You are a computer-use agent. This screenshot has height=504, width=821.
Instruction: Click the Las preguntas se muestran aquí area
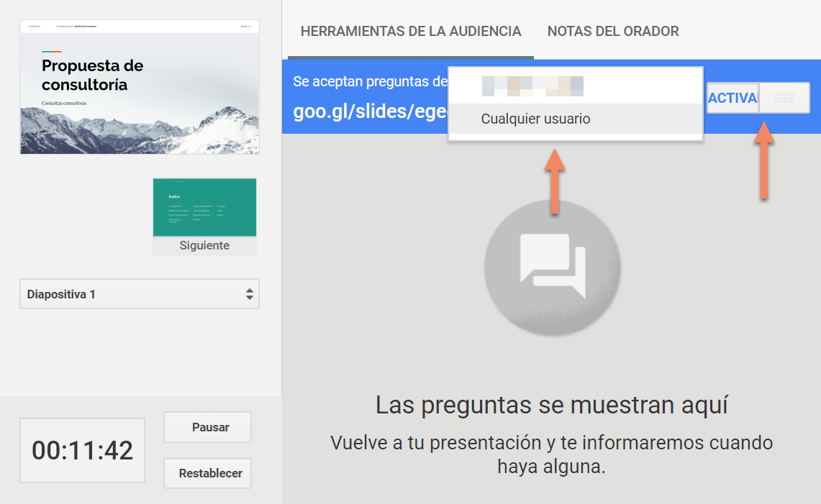pos(552,406)
